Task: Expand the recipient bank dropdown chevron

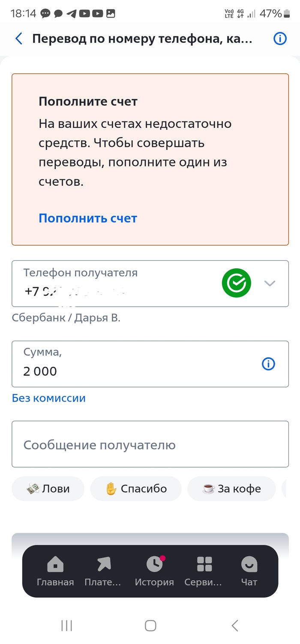Action: pos(270,283)
